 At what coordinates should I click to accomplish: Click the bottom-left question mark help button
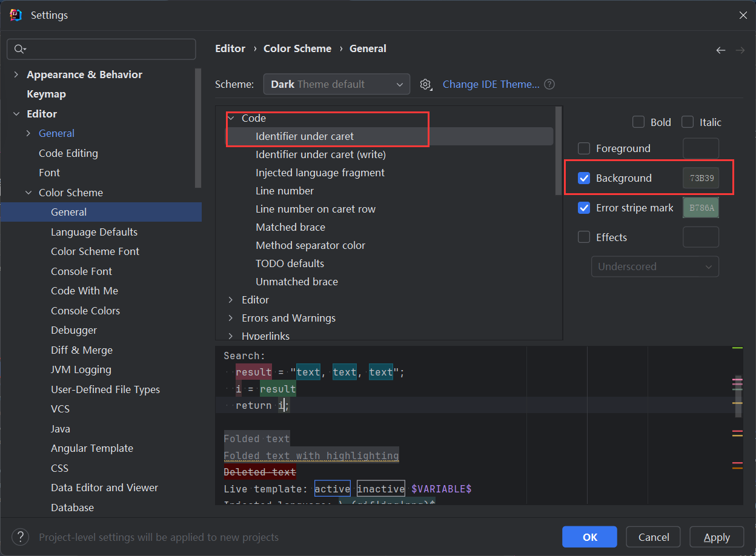(21, 537)
